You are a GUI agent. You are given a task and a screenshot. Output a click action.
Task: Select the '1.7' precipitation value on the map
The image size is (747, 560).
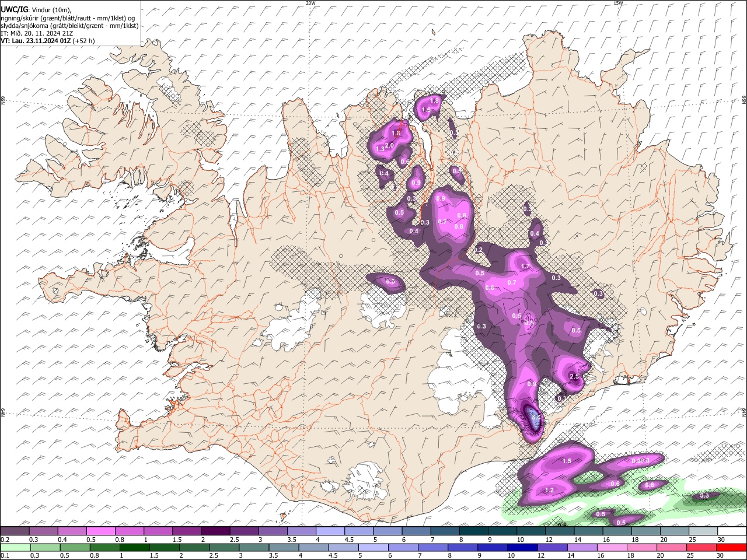pos(525,267)
